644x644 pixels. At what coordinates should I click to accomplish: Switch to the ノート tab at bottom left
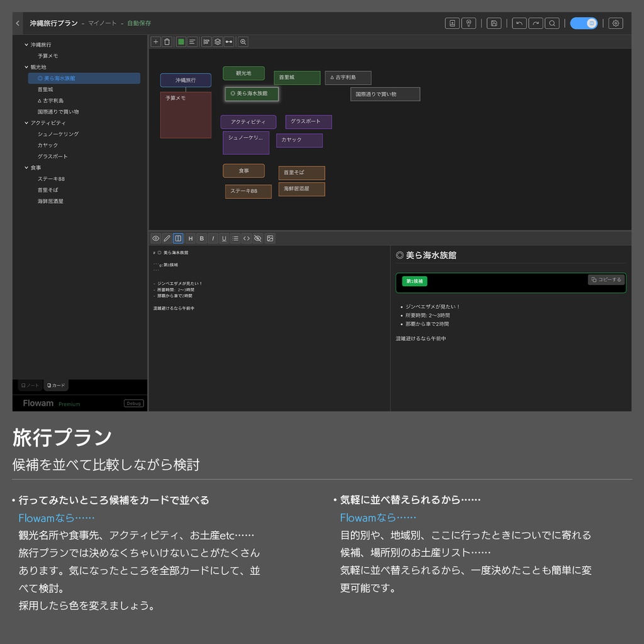[x=29, y=384]
